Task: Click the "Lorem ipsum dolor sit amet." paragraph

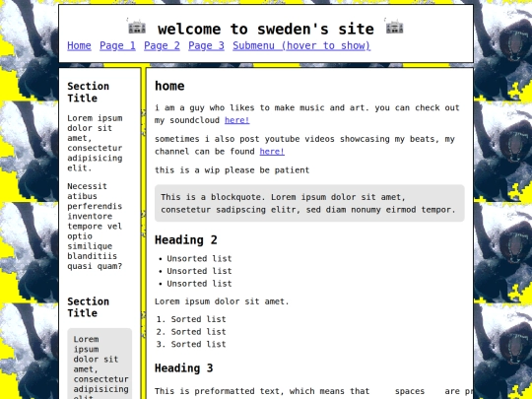Action: 222,301
